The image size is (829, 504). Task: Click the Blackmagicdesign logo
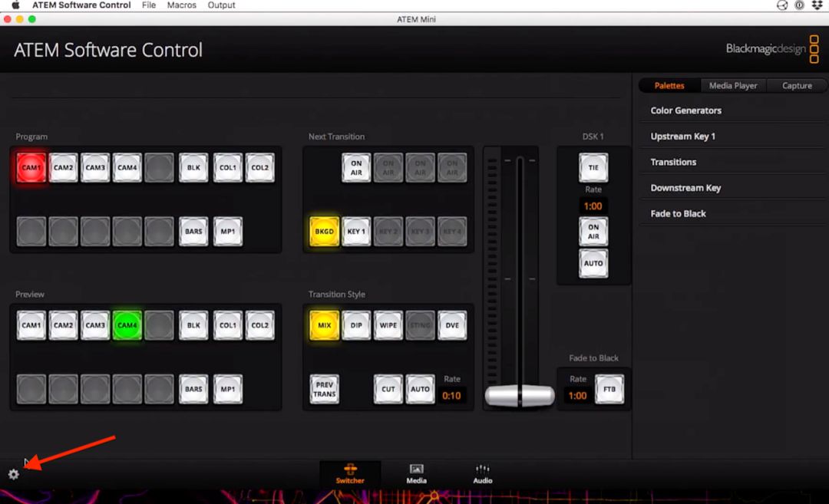click(x=772, y=48)
